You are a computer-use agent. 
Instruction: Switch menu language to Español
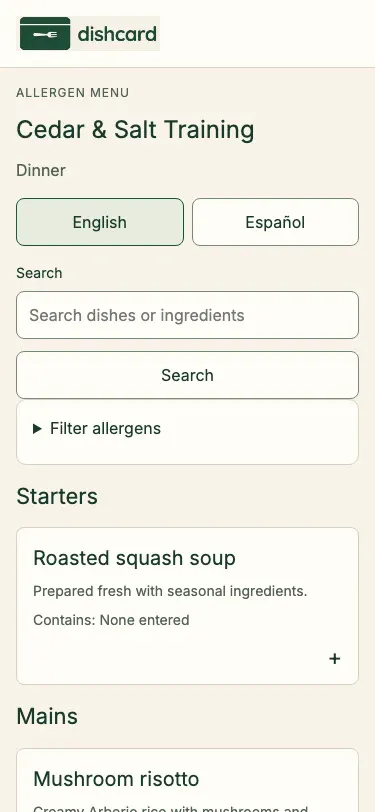click(x=275, y=222)
